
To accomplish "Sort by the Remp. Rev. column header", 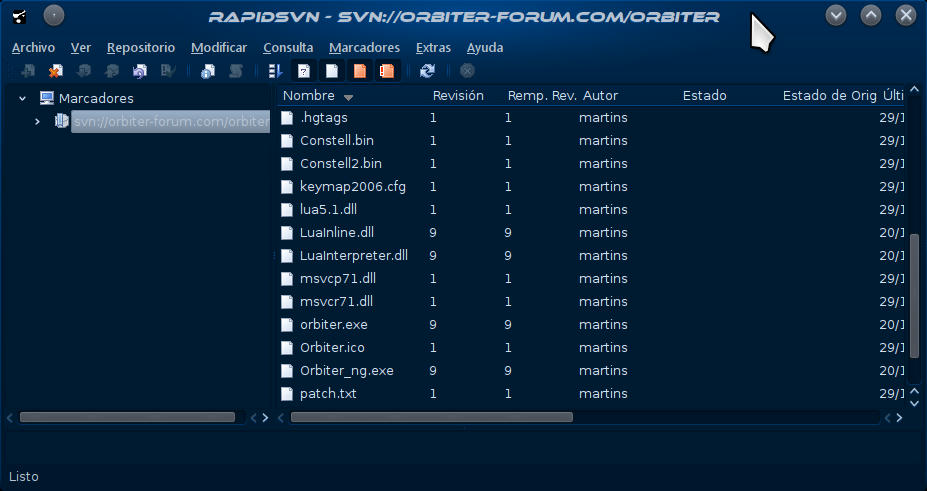I will pos(542,96).
